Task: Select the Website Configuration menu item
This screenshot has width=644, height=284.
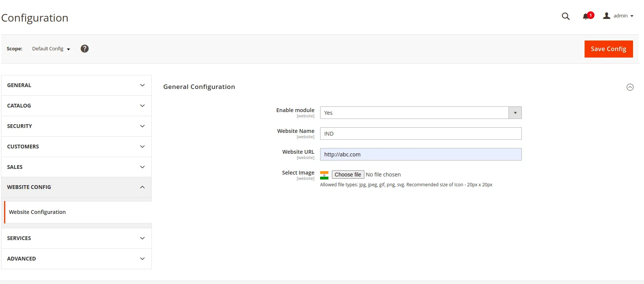Action: 37,212
